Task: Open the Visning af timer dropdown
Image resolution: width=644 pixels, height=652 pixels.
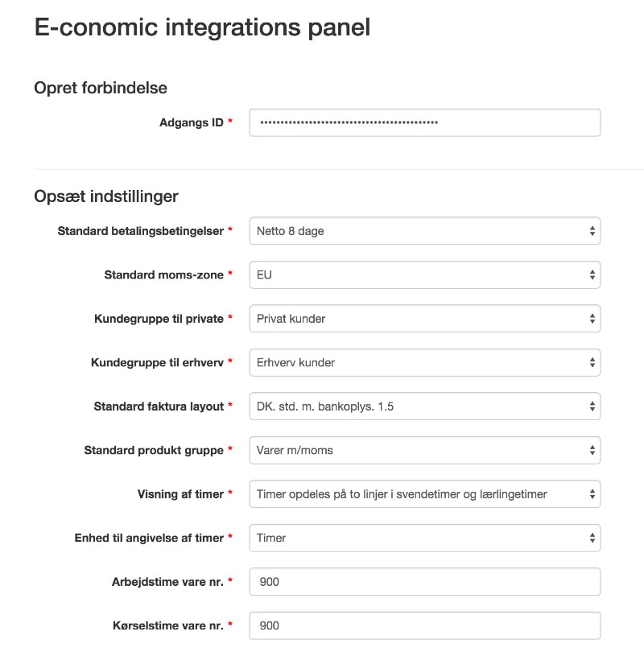Action: click(424, 494)
